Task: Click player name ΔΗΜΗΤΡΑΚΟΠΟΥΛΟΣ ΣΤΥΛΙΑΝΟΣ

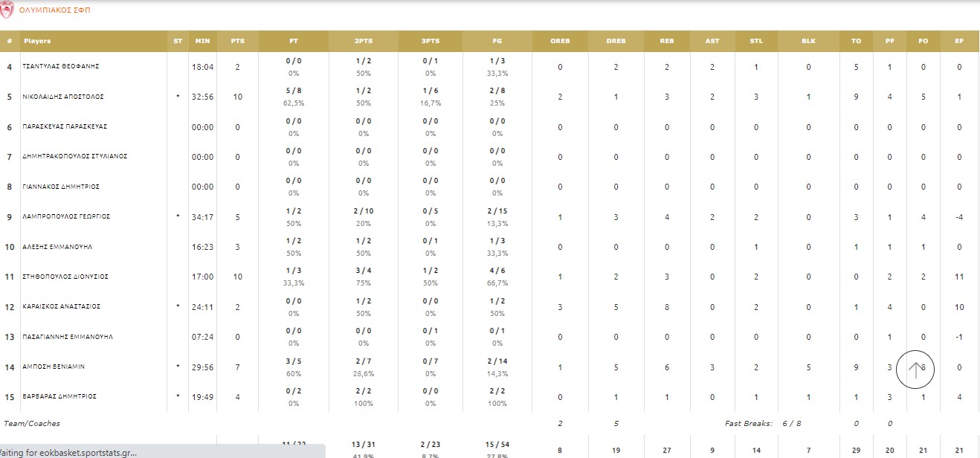Action: click(75, 157)
